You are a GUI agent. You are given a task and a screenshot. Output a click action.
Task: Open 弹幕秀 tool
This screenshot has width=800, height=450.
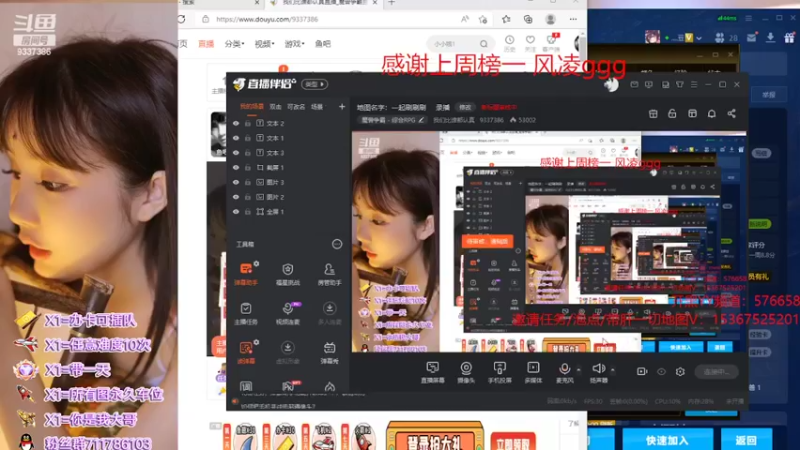[x=329, y=352]
